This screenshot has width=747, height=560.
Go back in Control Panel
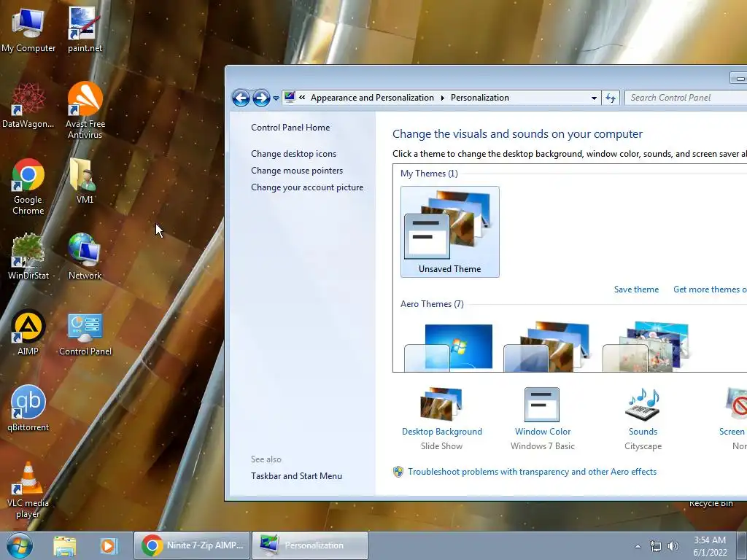(241, 98)
